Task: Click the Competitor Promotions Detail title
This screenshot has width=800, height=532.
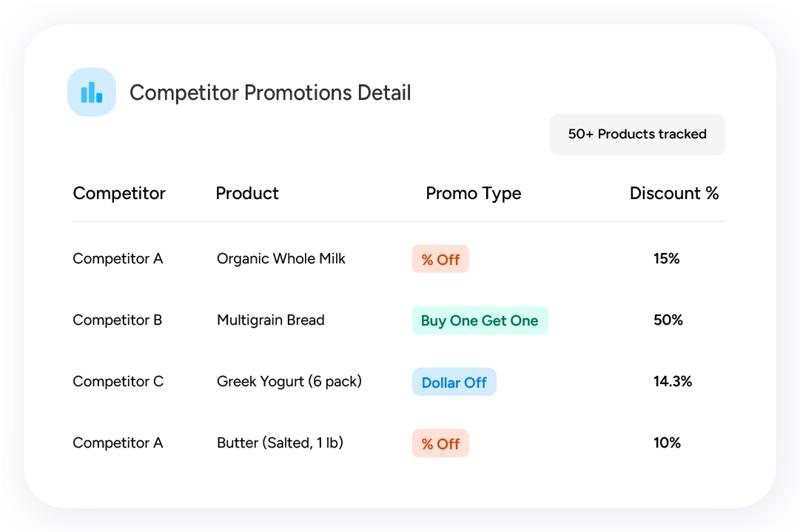Action: coord(270,92)
